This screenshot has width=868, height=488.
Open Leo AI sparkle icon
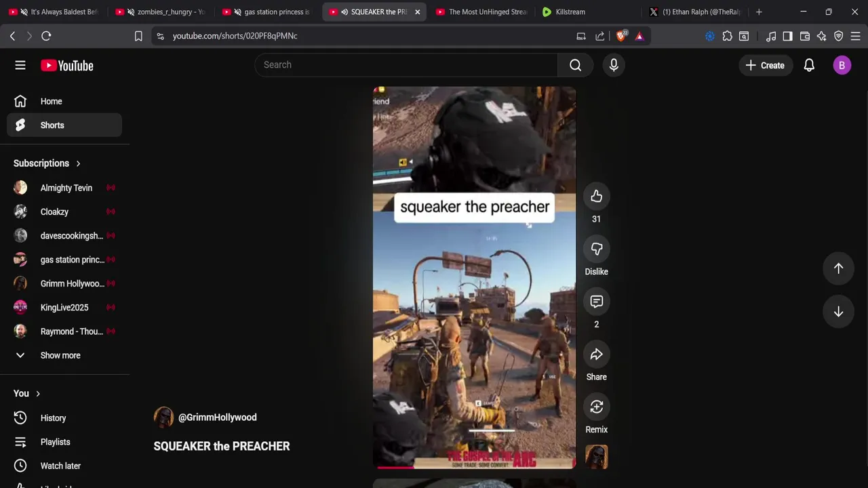[822, 36]
